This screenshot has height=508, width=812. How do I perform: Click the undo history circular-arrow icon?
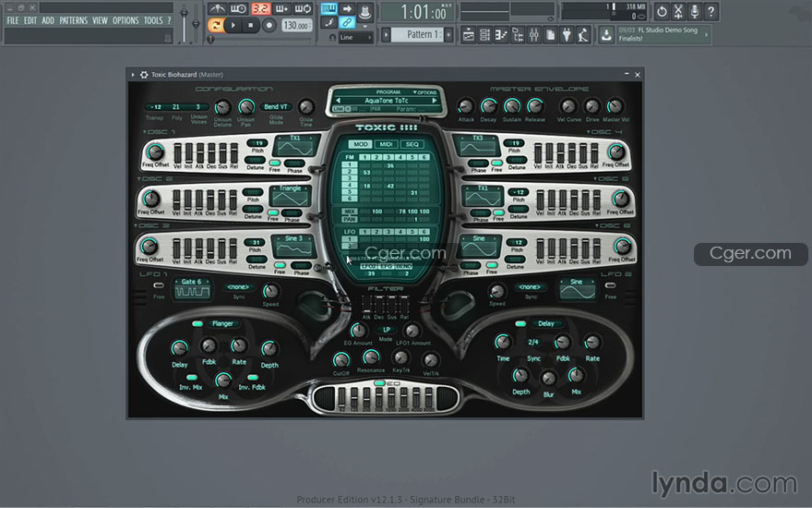point(662,11)
